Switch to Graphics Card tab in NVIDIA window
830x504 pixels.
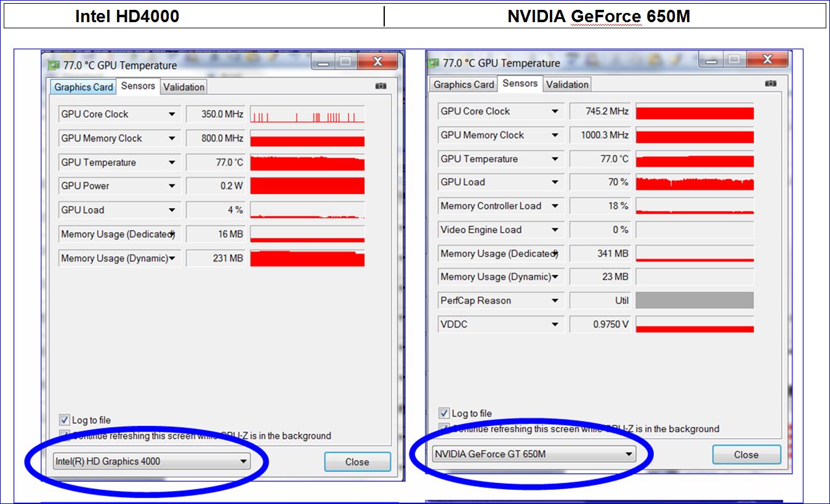click(x=464, y=84)
